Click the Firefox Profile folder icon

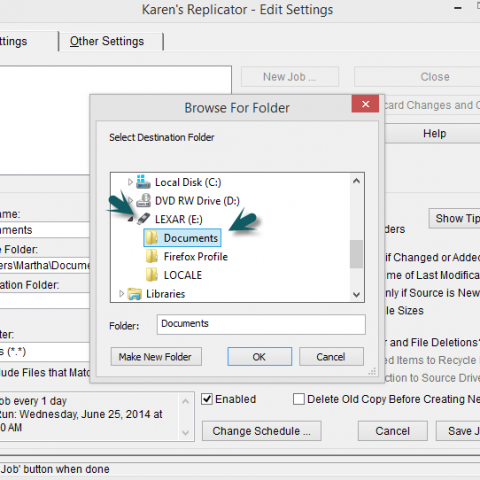pos(152,256)
